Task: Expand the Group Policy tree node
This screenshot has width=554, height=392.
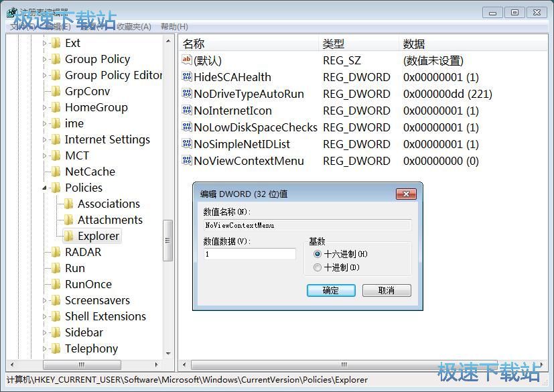Action: pos(44,59)
